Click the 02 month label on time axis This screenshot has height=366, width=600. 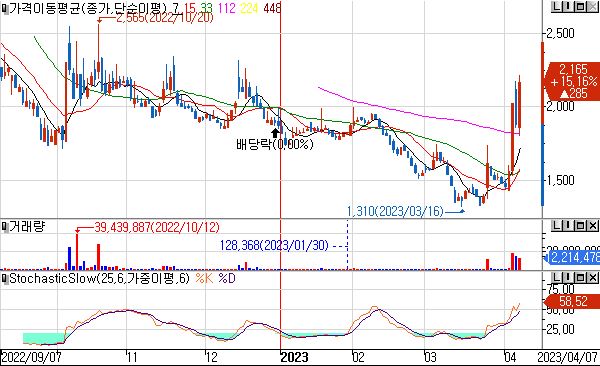(x=359, y=357)
